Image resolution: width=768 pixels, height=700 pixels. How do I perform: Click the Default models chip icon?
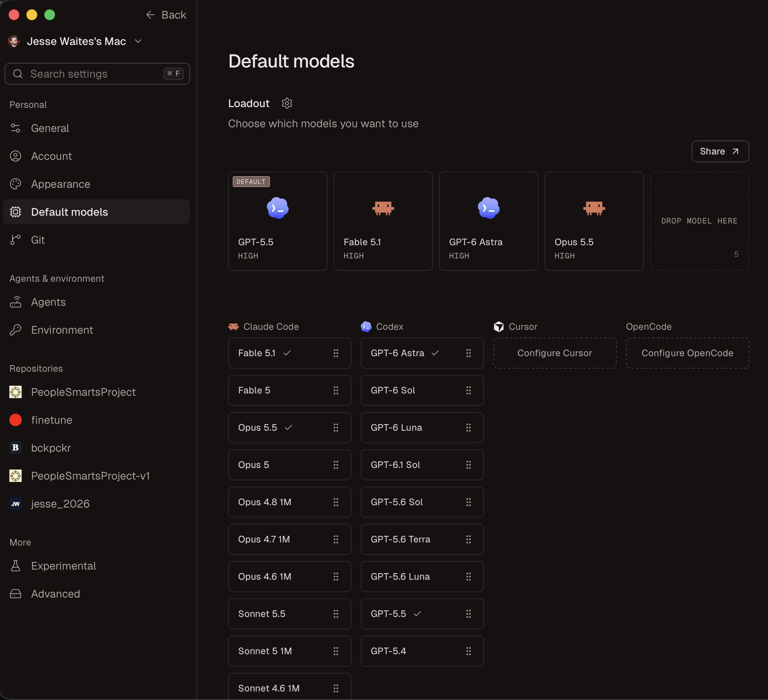pos(16,212)
